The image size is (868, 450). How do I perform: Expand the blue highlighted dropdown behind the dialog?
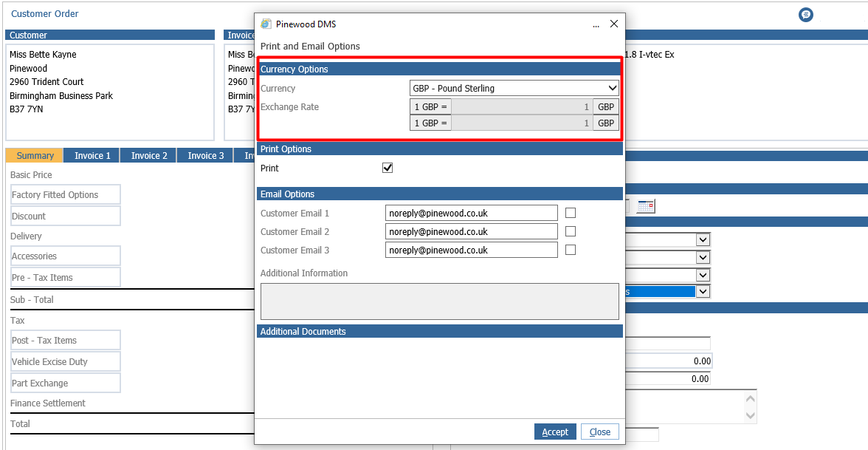point(703,291)
